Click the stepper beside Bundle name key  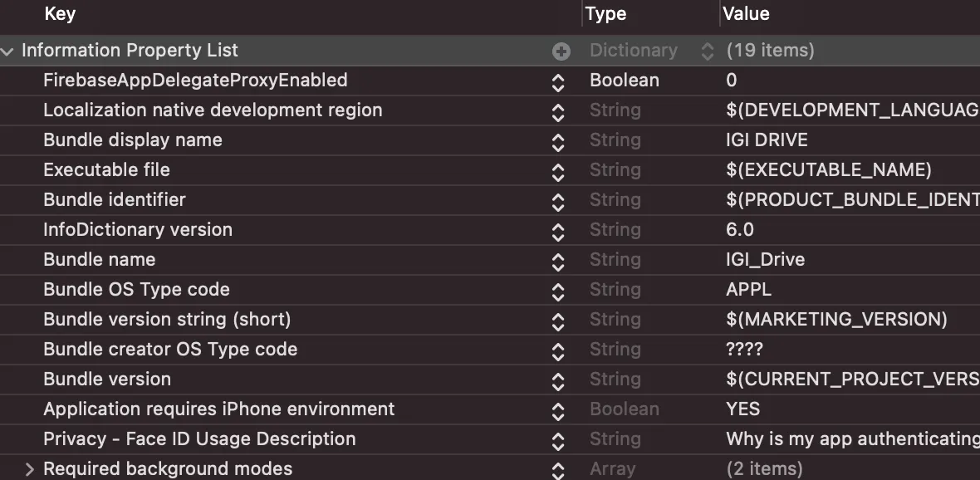coord(558,261)
